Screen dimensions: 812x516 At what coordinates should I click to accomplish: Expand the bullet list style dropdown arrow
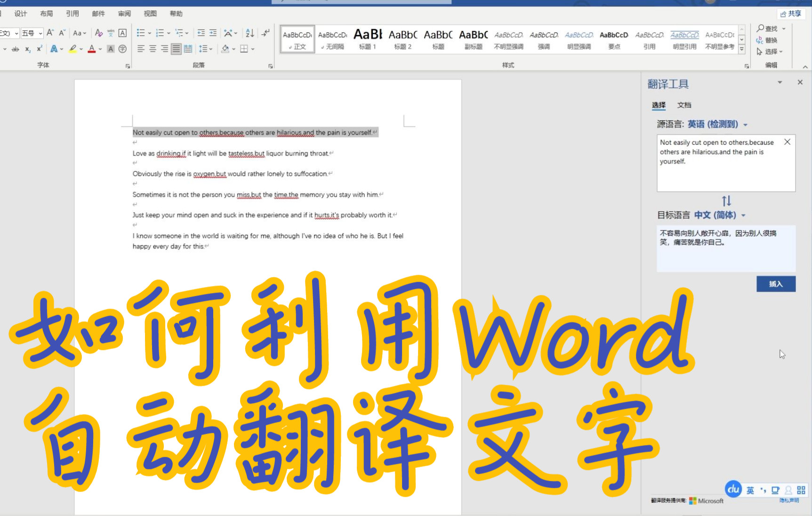(x=149, y=33)
